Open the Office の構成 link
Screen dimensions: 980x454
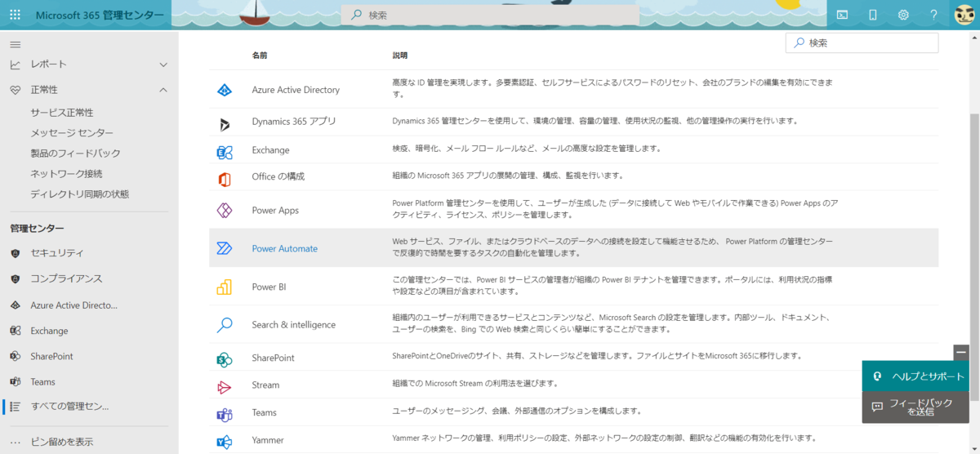[278, 176]
